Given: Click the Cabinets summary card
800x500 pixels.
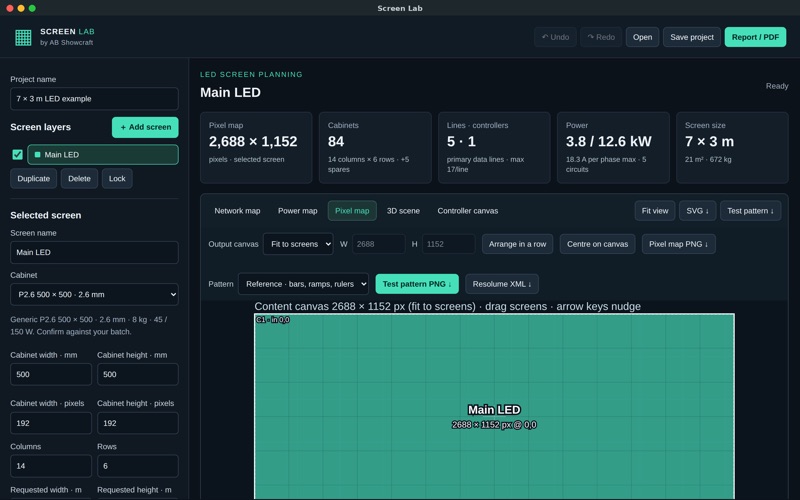Looking at the screenshot, I should coord(375,147).
